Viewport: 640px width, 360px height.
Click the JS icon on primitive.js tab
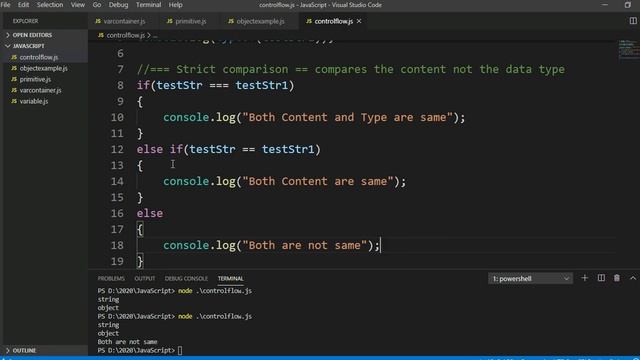(170, 21)
